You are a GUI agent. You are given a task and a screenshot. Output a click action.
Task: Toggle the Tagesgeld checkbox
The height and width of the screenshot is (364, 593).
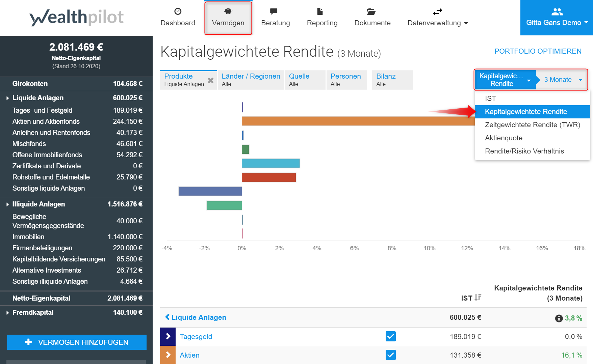click(x=391, y=336)
